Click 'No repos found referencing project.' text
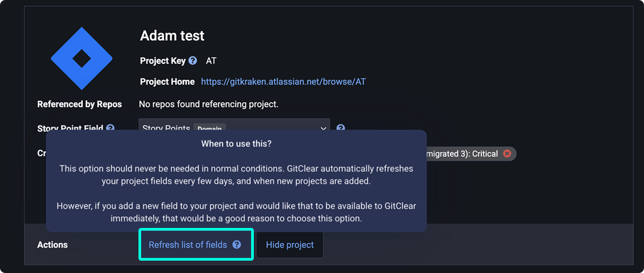 (209, 104)
